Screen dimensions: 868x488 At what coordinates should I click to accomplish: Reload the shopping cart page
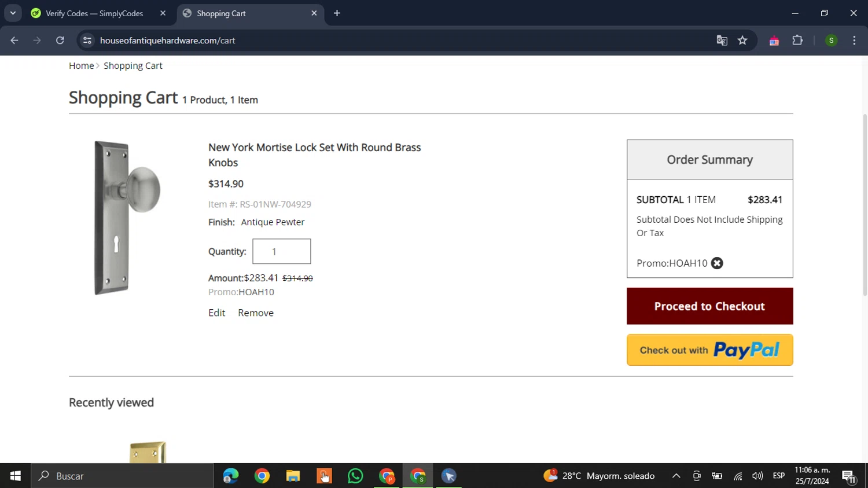click(x=60, y=41)
